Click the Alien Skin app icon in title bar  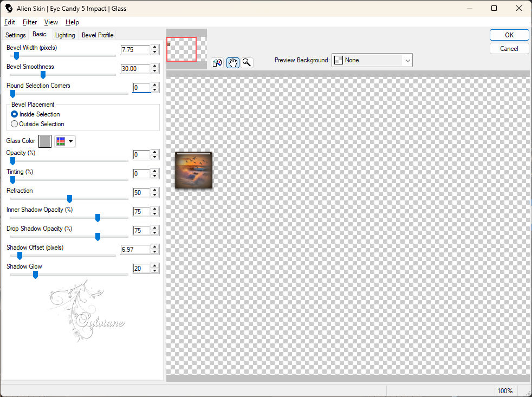(9, 8)
